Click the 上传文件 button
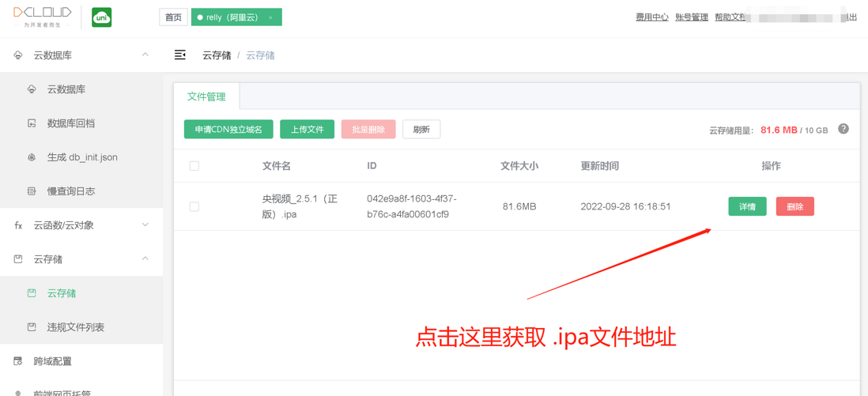The height and width of the screenshot is (396, 868). coord(308,129)
